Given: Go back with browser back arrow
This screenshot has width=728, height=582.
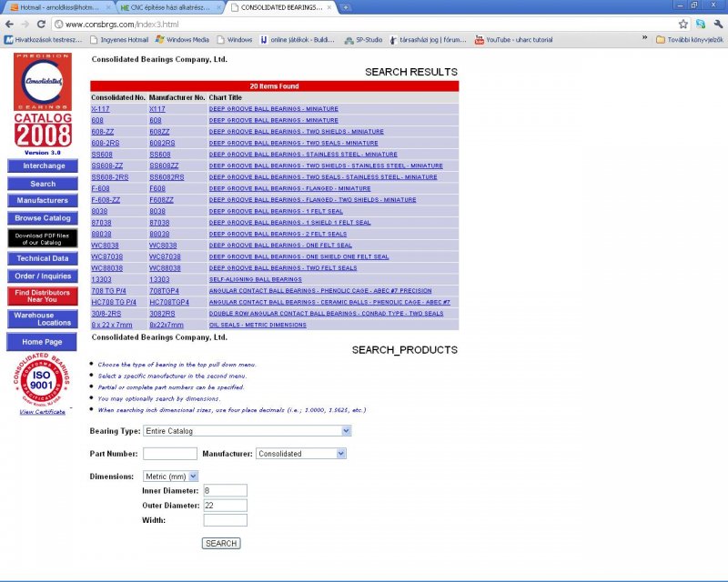Looking at the screenshot, I should pyautogui.click(x=9, y=25).
